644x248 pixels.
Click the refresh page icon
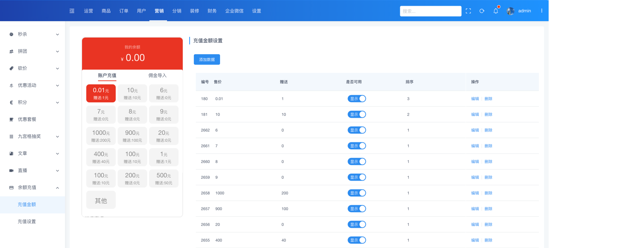482,11
